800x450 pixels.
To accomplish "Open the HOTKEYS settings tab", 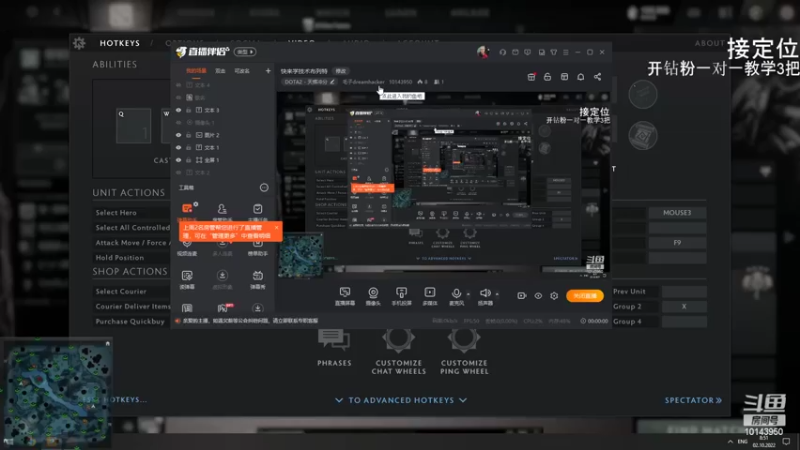I will click(x=119, y=43).
